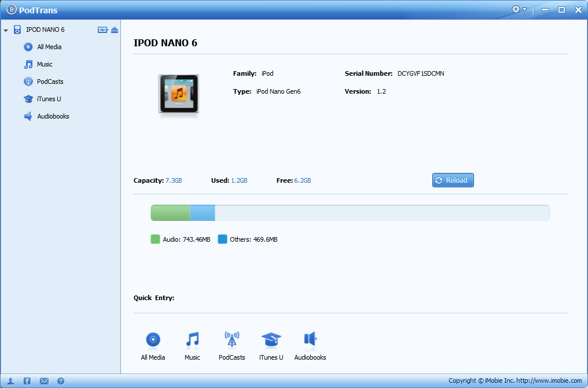Click the iPod Nano device thumbnail
Viewport: 588px width, 388px height.
click(178, 94)
